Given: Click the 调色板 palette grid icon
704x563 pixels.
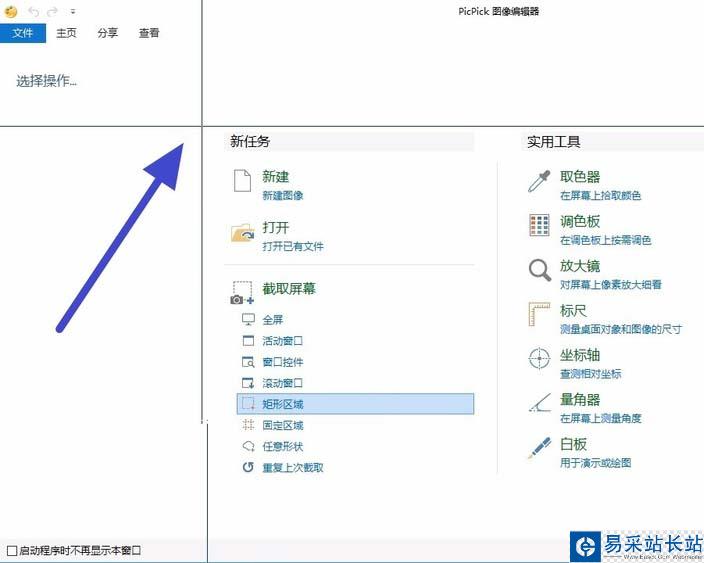Looking at the screenshot, I should [x=539, y=225].
